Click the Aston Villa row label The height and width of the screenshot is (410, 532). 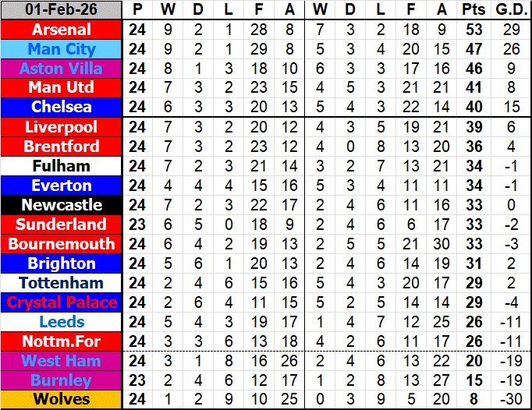(x=62, y=69)
